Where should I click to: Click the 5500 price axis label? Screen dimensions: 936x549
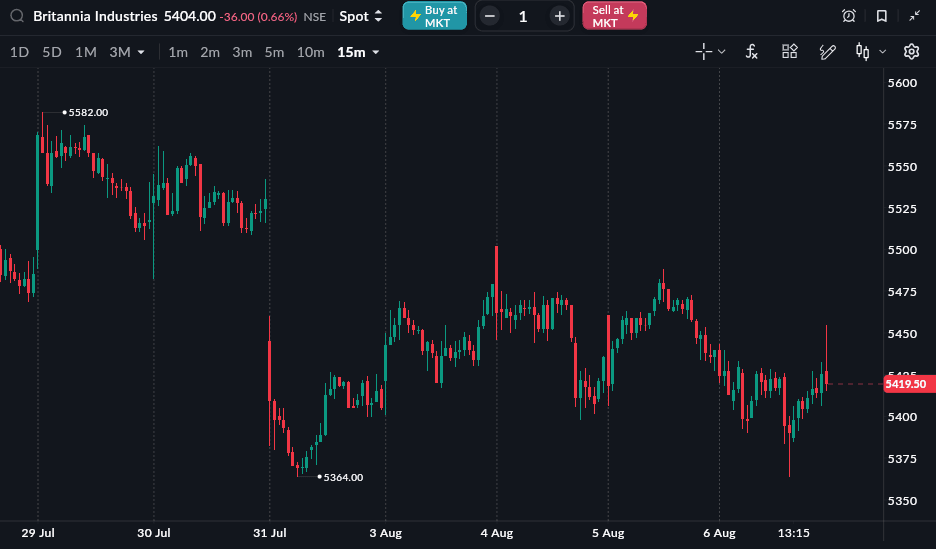(x=902, y=250)
